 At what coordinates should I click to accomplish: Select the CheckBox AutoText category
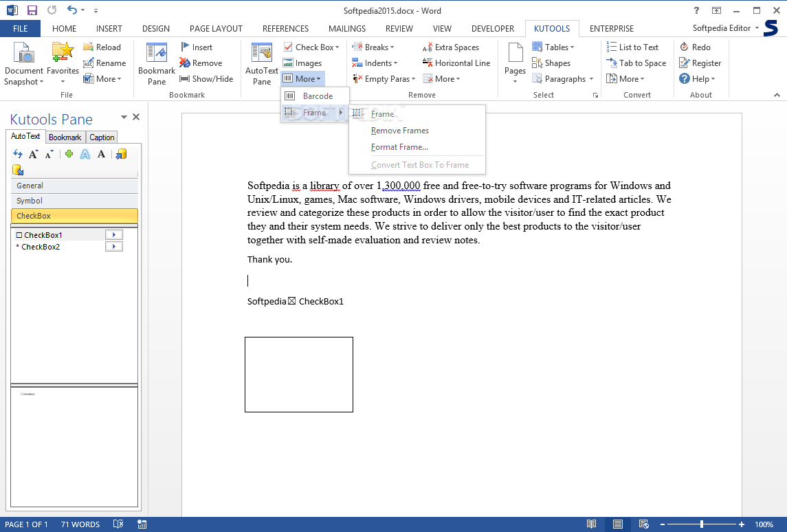(74, 216)
